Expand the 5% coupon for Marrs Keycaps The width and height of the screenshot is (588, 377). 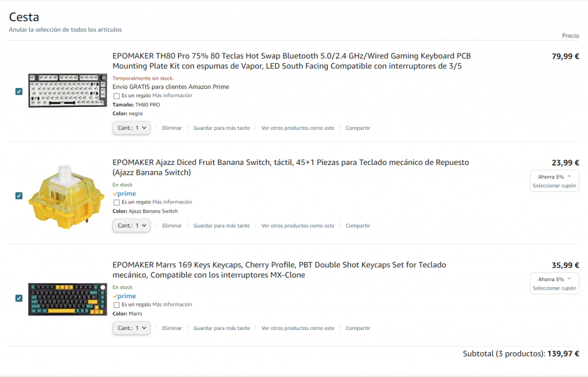click(554, 279)
